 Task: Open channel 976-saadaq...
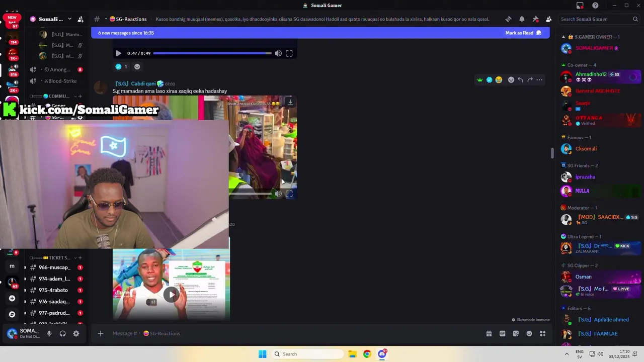[x=56, y=302]
